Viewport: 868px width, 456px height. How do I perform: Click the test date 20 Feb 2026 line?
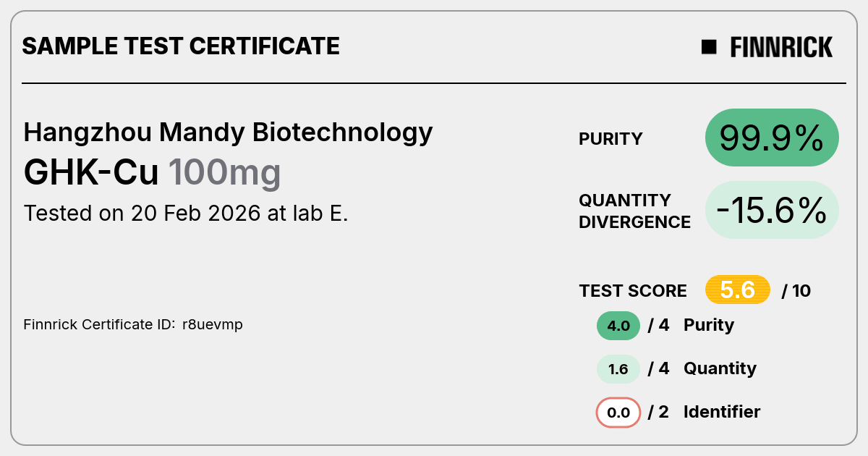pyautogui.click(x=186, y=214)
